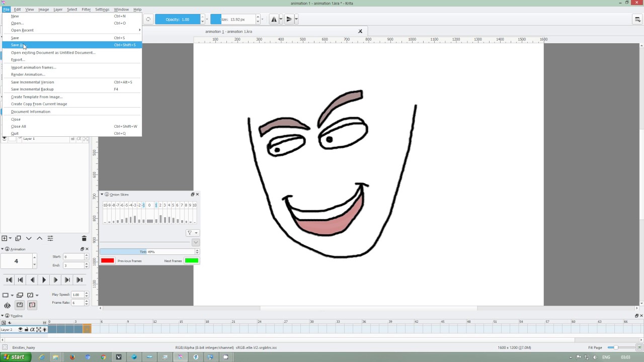Toggle horizontal mirror tool in toolbar

[274, 19]
